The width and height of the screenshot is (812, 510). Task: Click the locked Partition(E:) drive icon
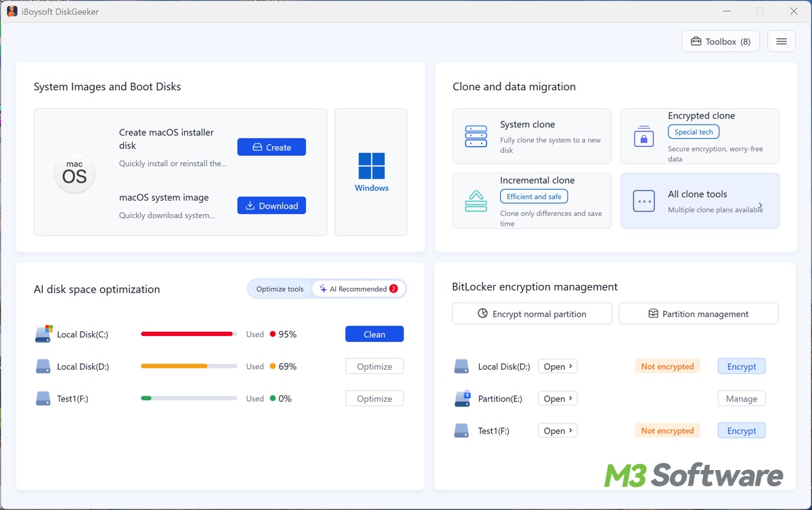462,398
